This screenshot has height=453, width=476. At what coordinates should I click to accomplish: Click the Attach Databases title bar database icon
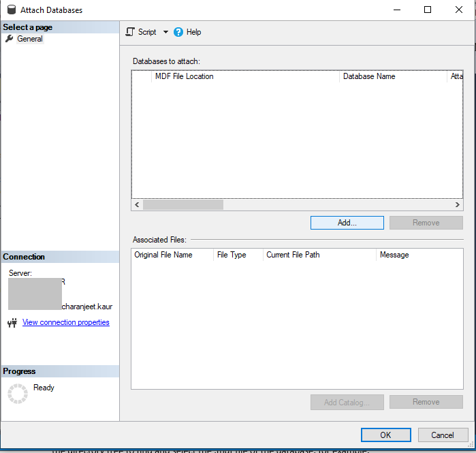[11, 10]
